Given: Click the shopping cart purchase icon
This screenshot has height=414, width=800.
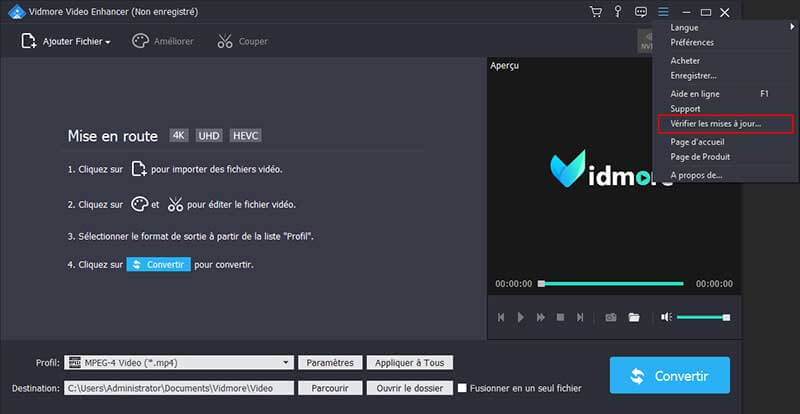Looking at the screenshot, I should 596,12.
